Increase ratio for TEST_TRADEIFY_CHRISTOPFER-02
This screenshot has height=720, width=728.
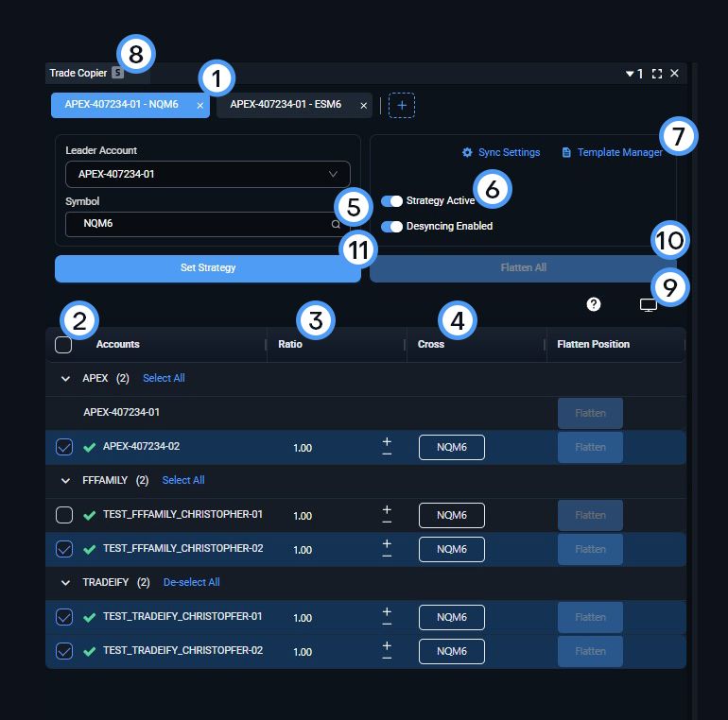(387, 645)
